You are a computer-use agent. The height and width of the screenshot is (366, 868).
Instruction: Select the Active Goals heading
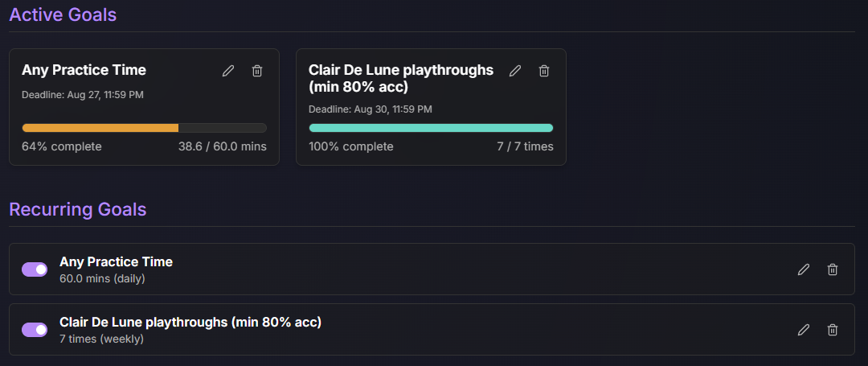(x=63, y=15)
